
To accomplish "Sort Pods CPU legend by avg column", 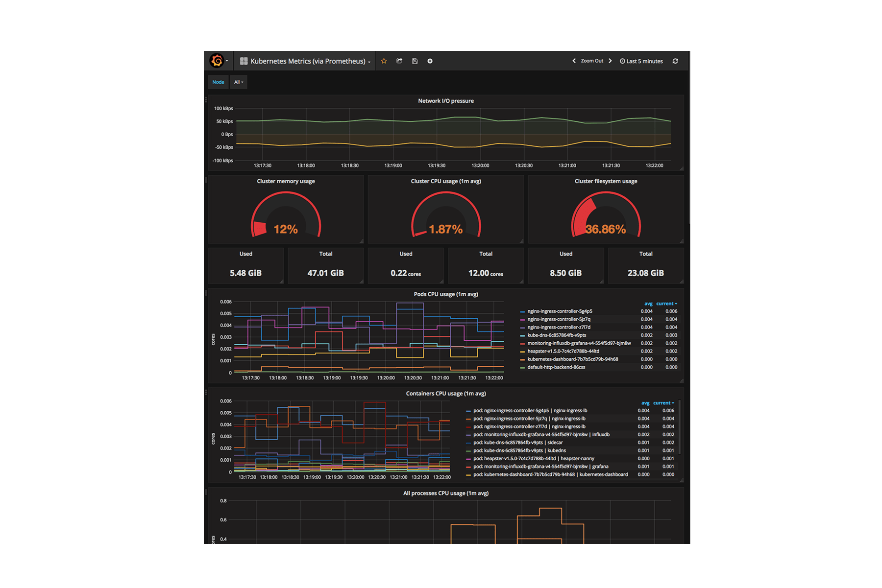I will (648, 304).
